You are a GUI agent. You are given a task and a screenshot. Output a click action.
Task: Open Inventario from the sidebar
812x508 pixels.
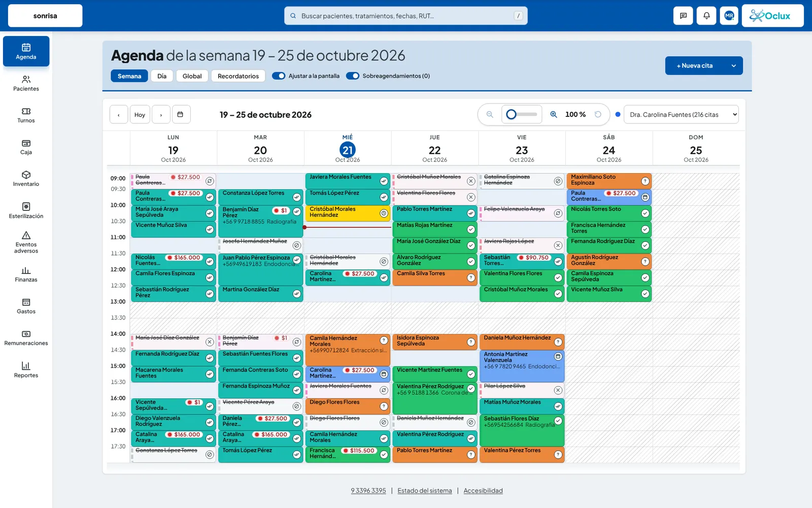(26, 179)
